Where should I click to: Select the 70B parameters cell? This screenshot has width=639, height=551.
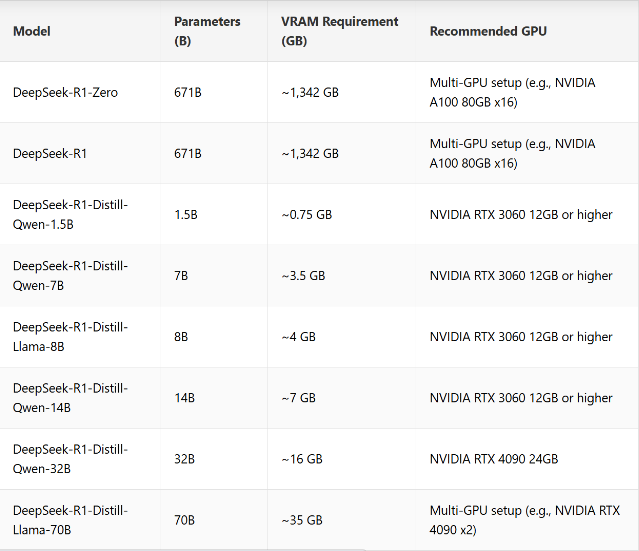point(185,520)
